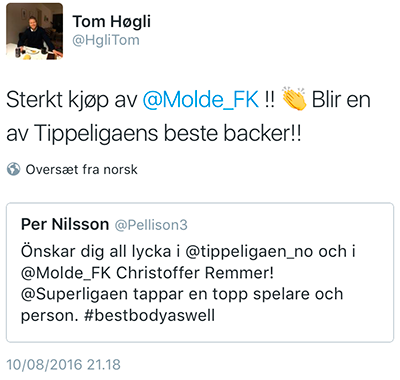Click 'Önskar dig all lycka' quoted text
Image resolution: width=400 pixels, height=380 pixels.
pos(96,252)
